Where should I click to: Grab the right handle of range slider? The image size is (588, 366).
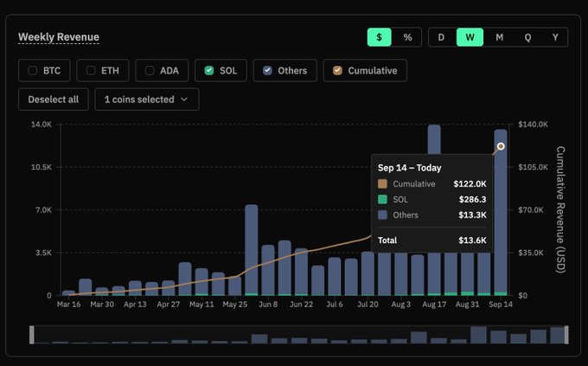[x=566, y=335]
